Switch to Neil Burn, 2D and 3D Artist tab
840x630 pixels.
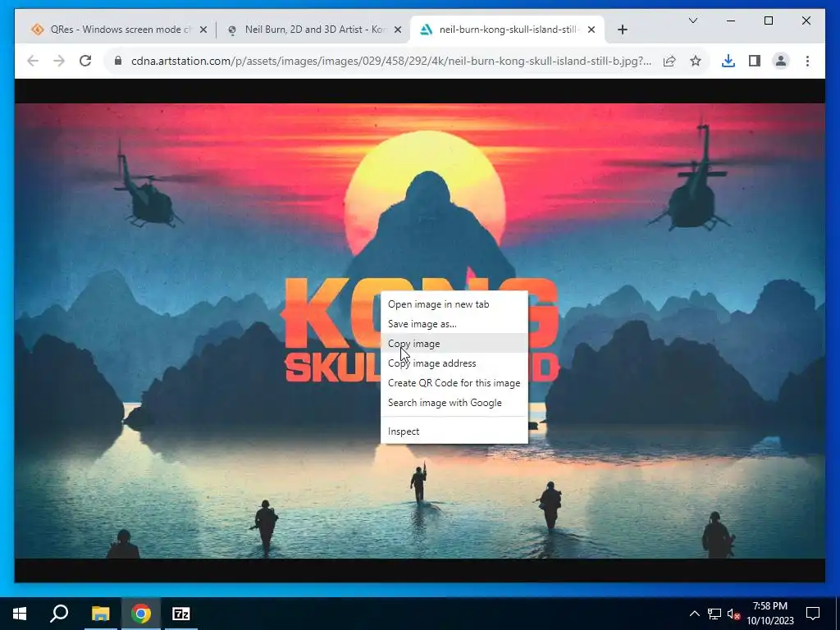pyautogui.click(x=314, y=30)
